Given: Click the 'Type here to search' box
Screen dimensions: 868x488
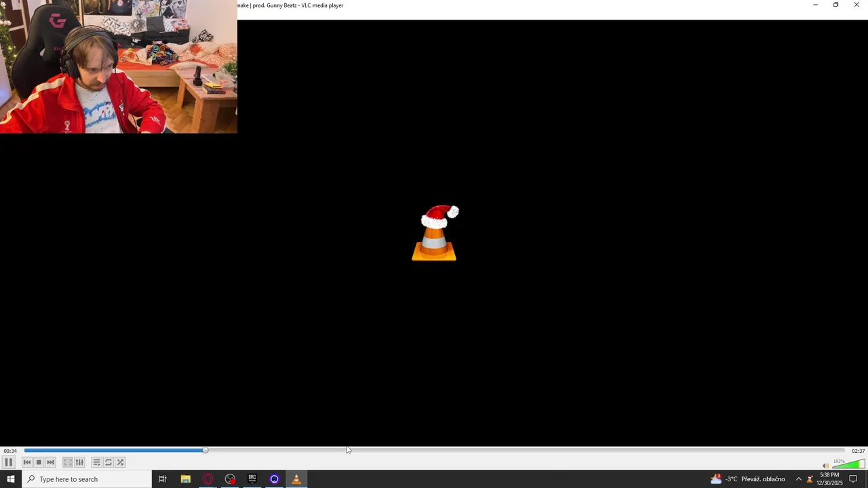Looking at the screenshot, I should [x=86, y=479].
